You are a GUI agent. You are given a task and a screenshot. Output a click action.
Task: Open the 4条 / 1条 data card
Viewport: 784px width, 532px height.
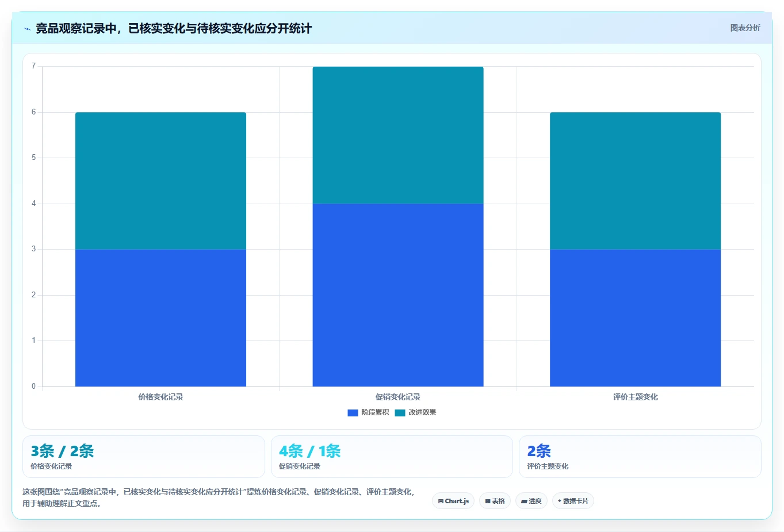(x=392, y=457)
